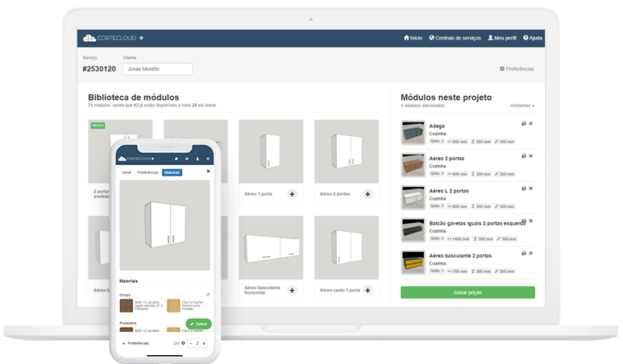Select the dark brown Corpo material swatch
This screenshot has width=623, height=364.
(127, 305)
